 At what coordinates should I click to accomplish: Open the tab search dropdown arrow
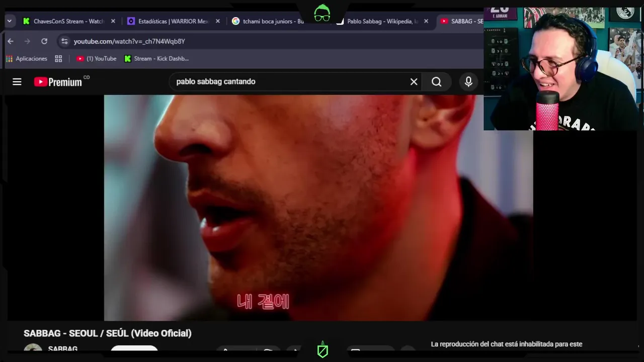click(9, 21)
